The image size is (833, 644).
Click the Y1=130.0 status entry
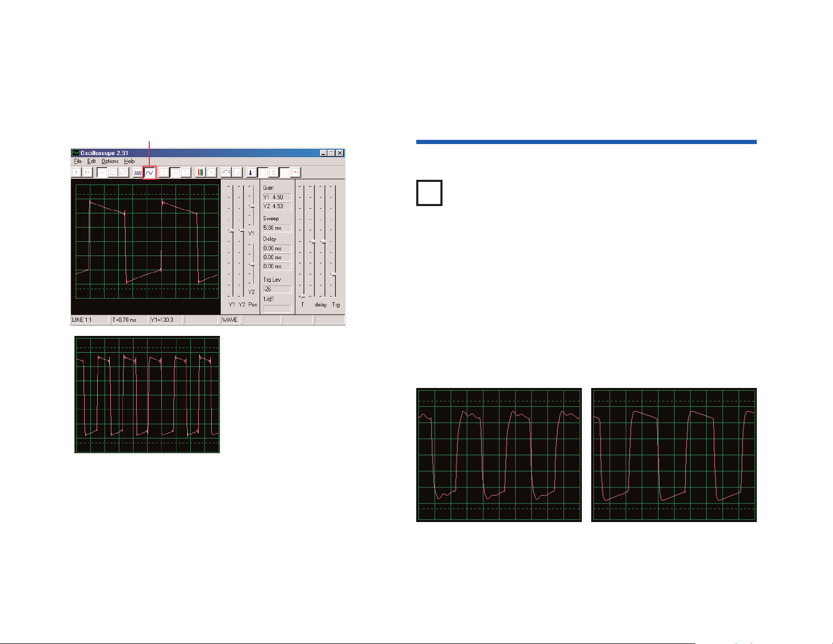(166, 320)
